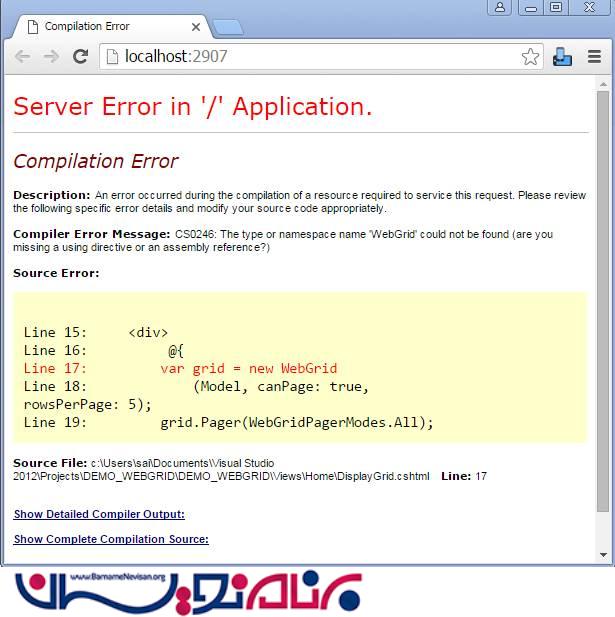This screenshot has height=617, width=615.
Task: Open the Chrome hamburger menu
Action: (x=594, y=57)
